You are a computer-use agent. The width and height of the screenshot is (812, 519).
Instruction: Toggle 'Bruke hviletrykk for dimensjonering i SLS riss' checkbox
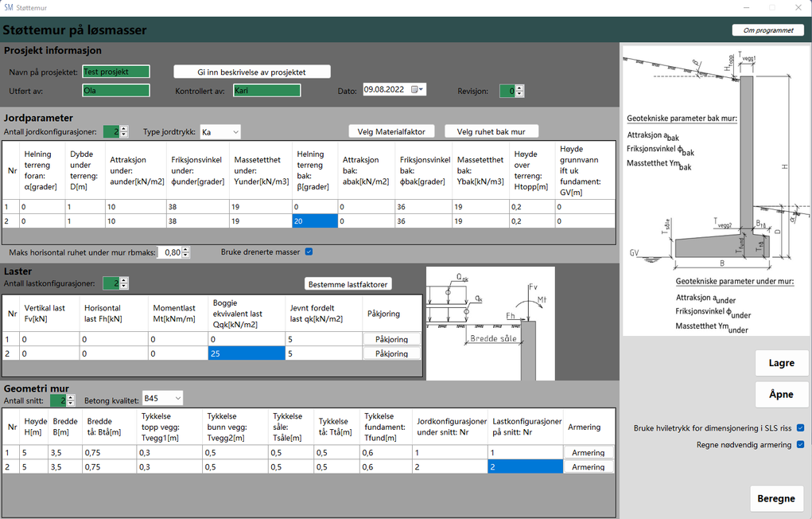click(x=800, y=427)
